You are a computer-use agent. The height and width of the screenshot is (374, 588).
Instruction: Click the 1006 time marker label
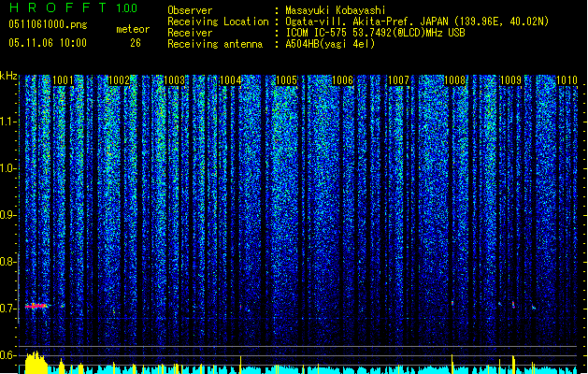[x=343, y=80]
